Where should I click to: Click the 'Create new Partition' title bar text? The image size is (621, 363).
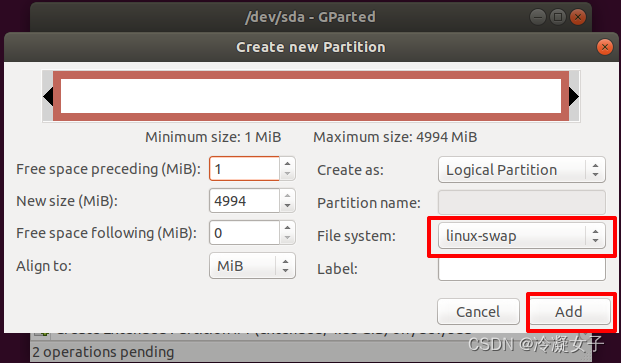click(x=310, y=47)
